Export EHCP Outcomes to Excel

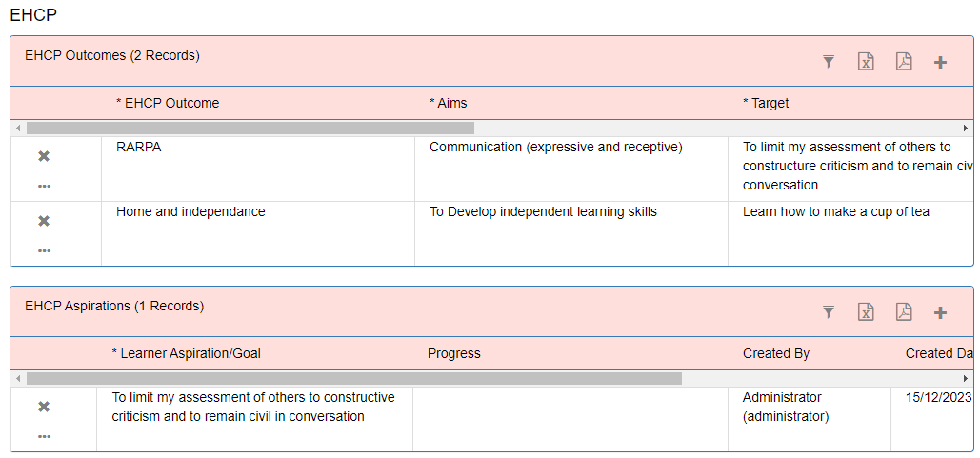click(x=866, y=62)
